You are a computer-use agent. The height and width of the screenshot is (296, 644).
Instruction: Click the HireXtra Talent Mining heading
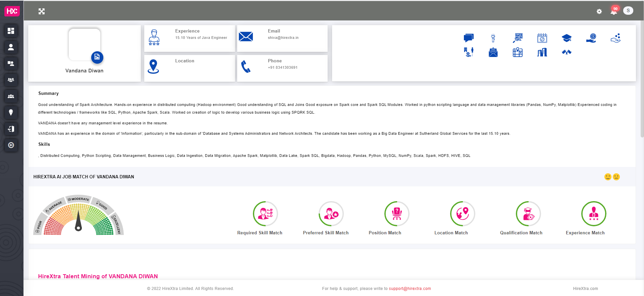tap(98, 276)
